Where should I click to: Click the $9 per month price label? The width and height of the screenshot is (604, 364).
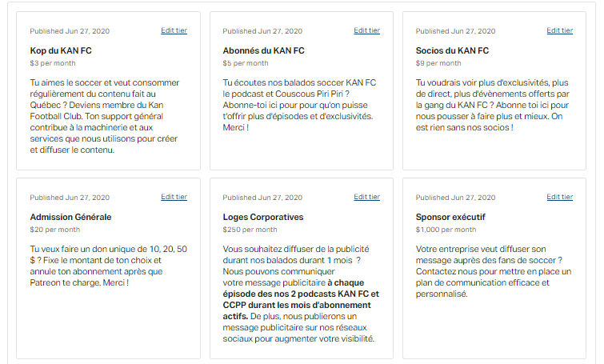(438, 63)
